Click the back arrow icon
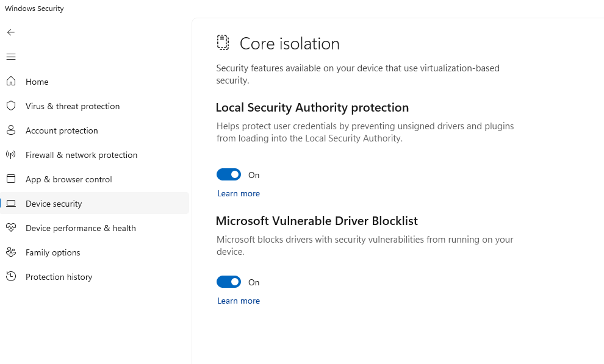The height and width of the screenshot is (364, 604). 11,32
